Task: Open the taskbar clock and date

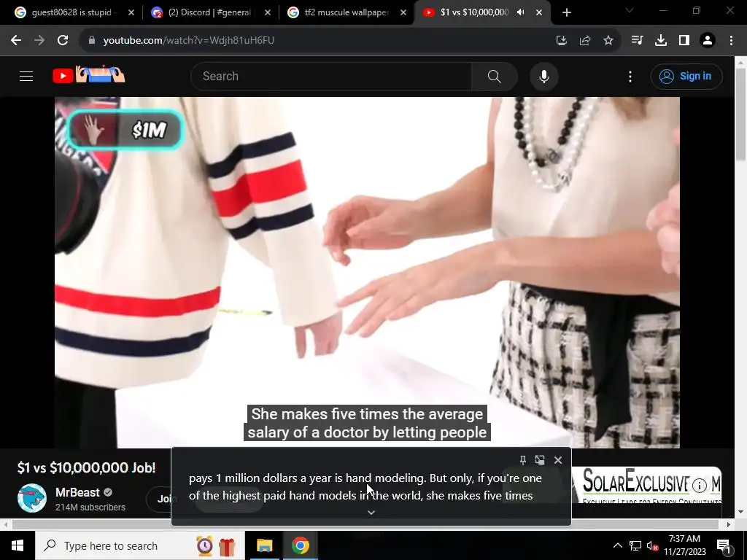Action: click(684, 545)
